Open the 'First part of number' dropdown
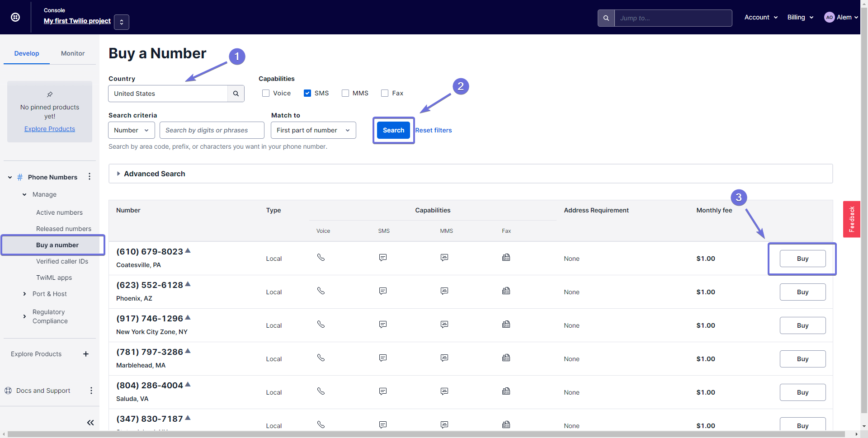868x438 pixels. tap(313, 130)
